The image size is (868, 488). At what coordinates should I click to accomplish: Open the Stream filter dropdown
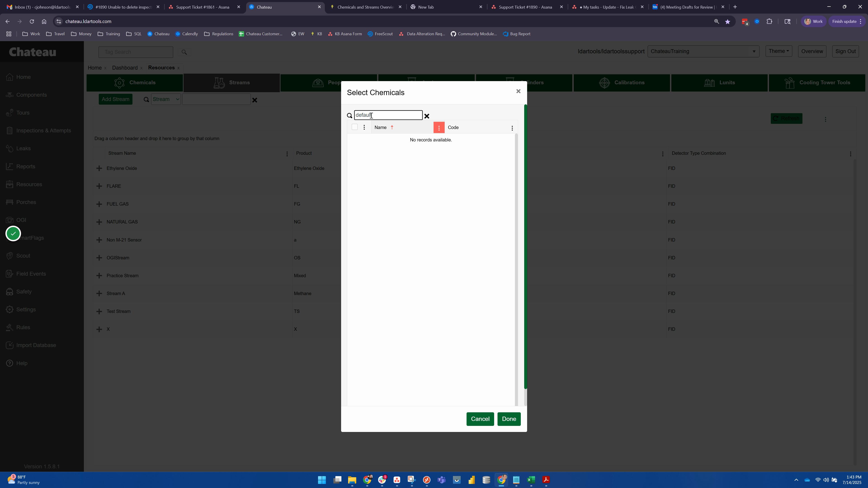point(166,99)
